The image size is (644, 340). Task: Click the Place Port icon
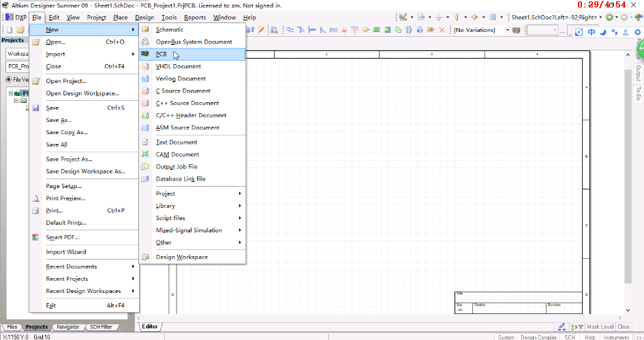431,30
